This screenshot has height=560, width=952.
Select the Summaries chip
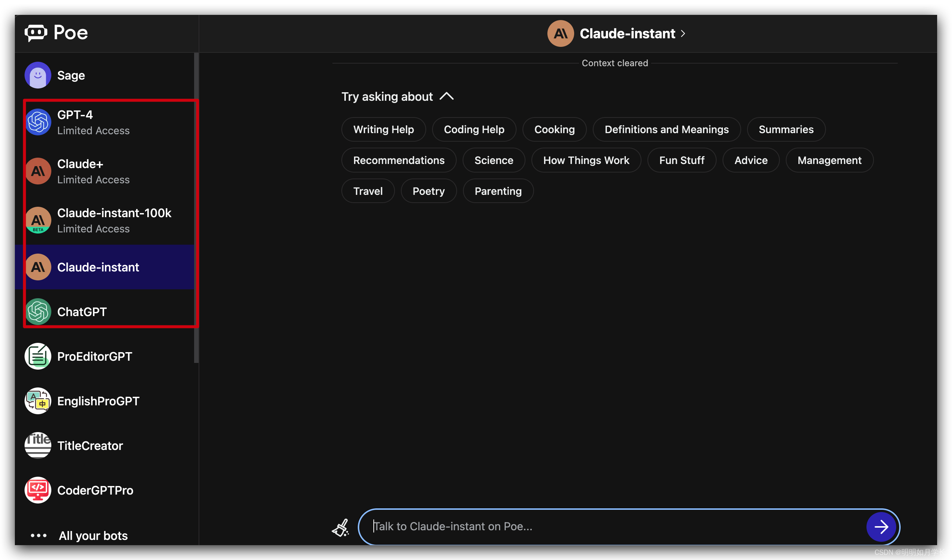click(786, 129)
